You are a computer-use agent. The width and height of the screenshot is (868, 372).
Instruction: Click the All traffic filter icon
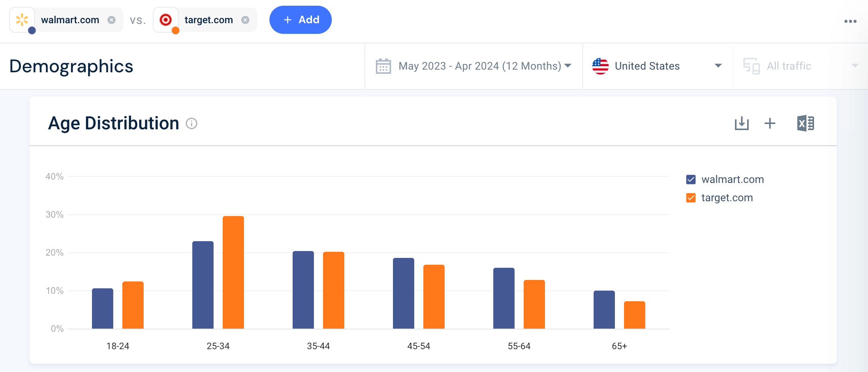[751, 65]
